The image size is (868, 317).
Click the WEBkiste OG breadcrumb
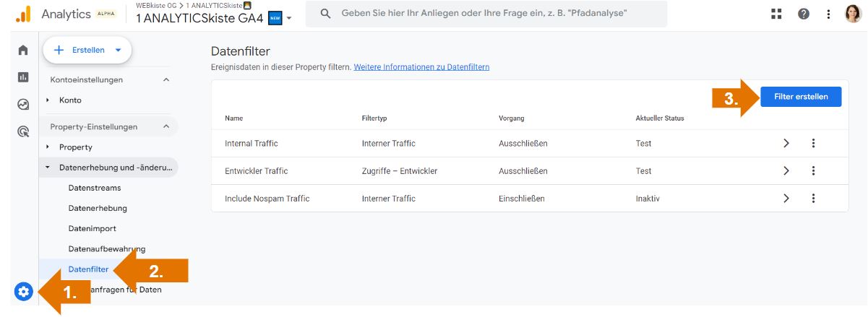pos(158,5)
